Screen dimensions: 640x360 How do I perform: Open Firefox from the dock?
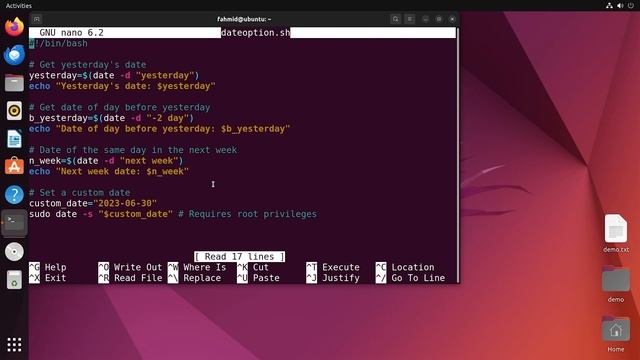pyautogui.click(x=14, y=27)
